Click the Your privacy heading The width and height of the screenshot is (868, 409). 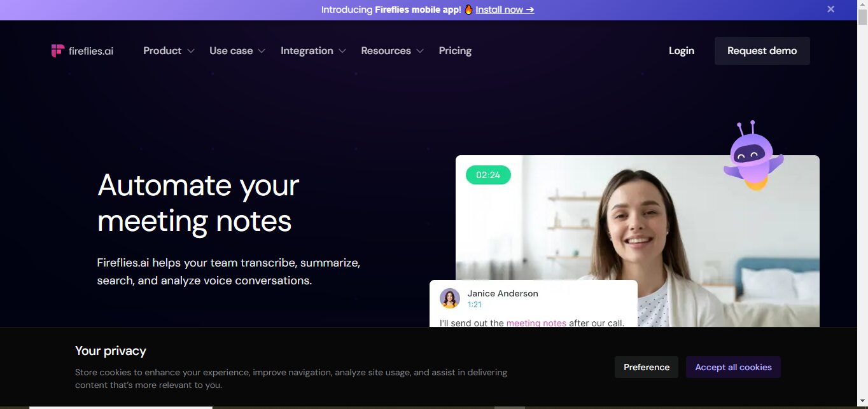click(x=111, y=350)
